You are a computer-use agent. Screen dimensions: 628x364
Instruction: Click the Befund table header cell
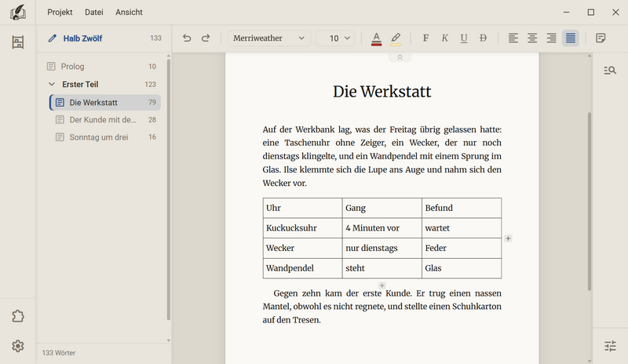coord(462,208)
